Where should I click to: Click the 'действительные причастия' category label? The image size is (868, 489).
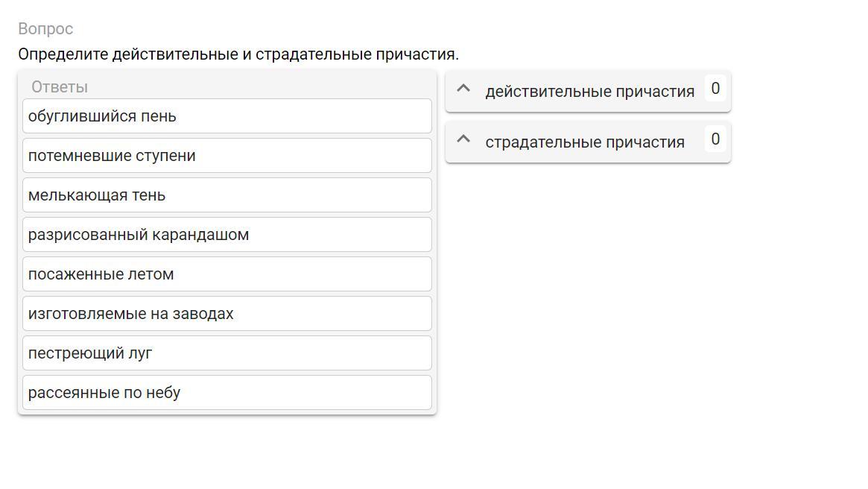pos(589,92)
